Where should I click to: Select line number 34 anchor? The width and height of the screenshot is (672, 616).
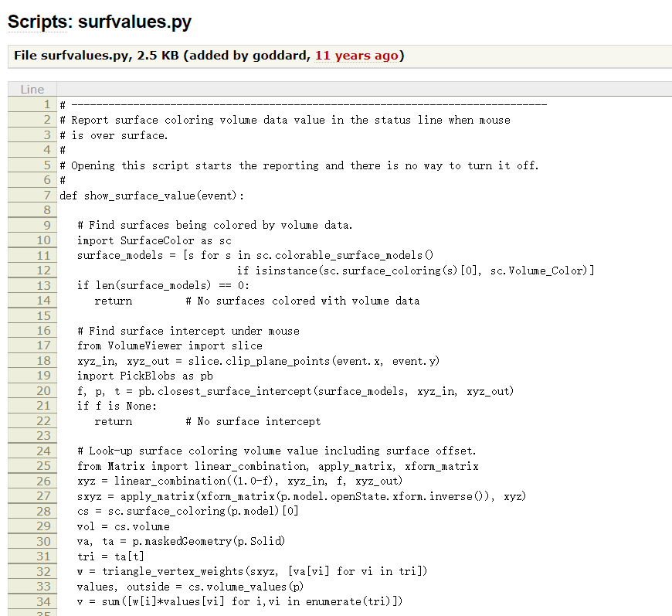point(45,601)
